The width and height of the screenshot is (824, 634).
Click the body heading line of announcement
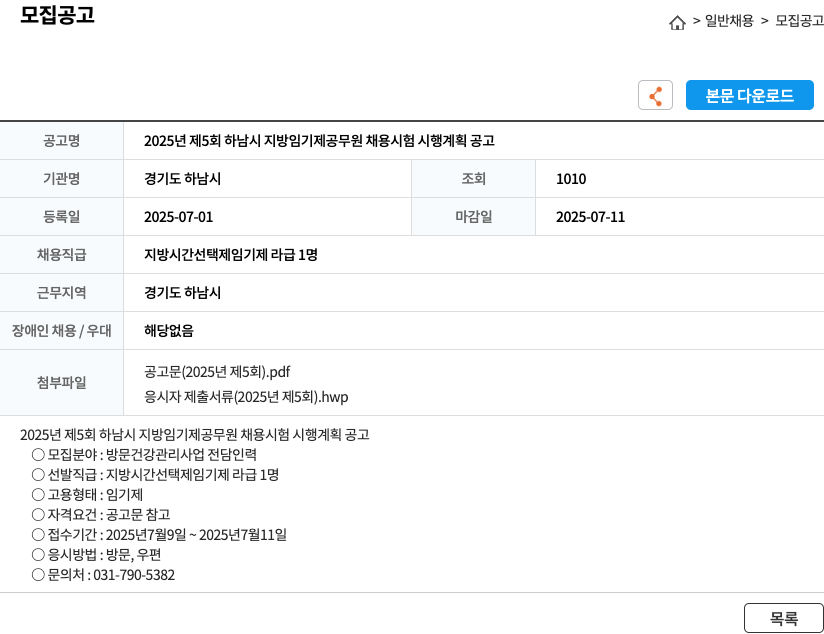coord(194,435)
